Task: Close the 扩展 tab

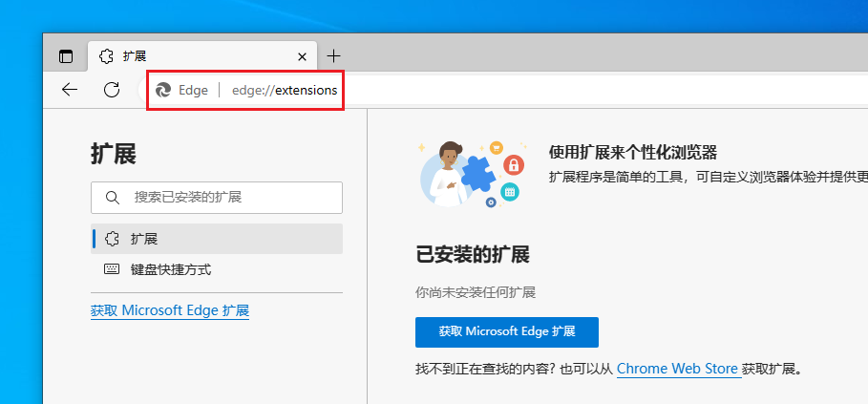Action: point(303,56)
